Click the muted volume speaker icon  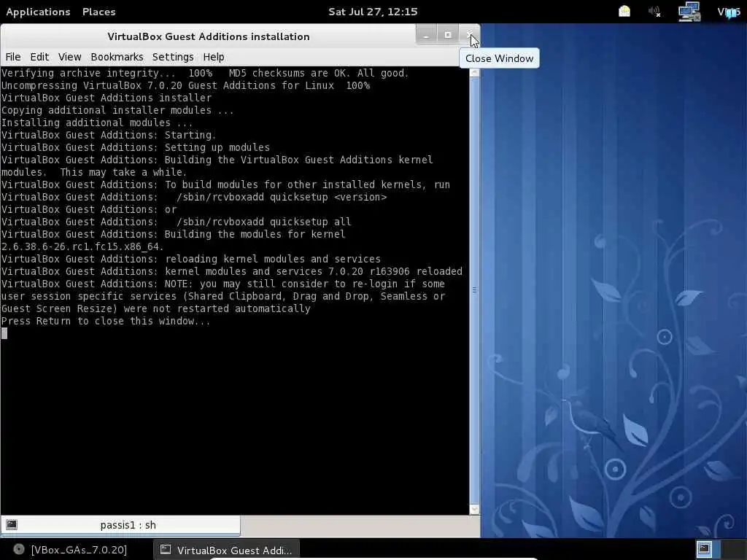coord(654,12)
